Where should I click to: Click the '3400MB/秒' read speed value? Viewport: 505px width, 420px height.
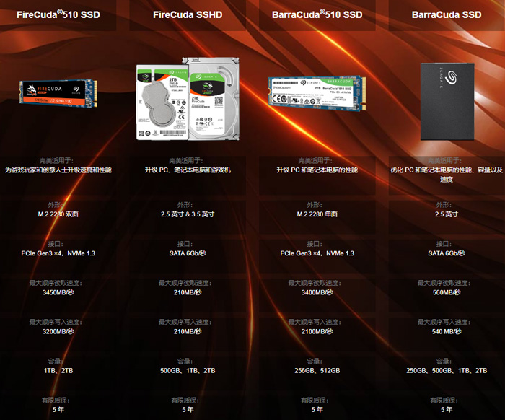(x=317, y=292)
